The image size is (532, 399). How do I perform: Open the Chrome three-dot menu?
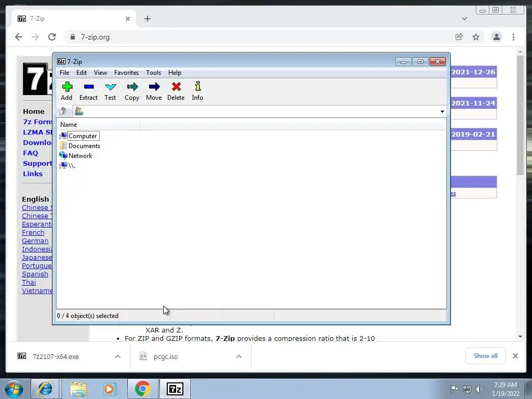pyautogui.click(x=513, y=37)
